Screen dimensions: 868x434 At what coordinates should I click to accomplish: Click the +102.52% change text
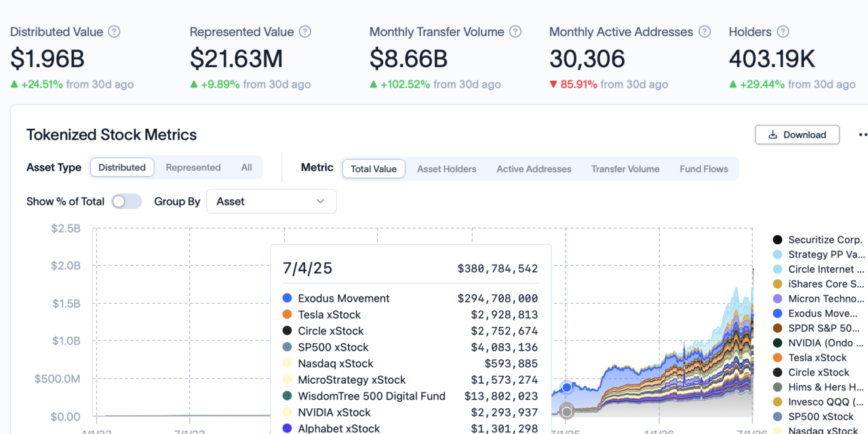pos(406,85)
